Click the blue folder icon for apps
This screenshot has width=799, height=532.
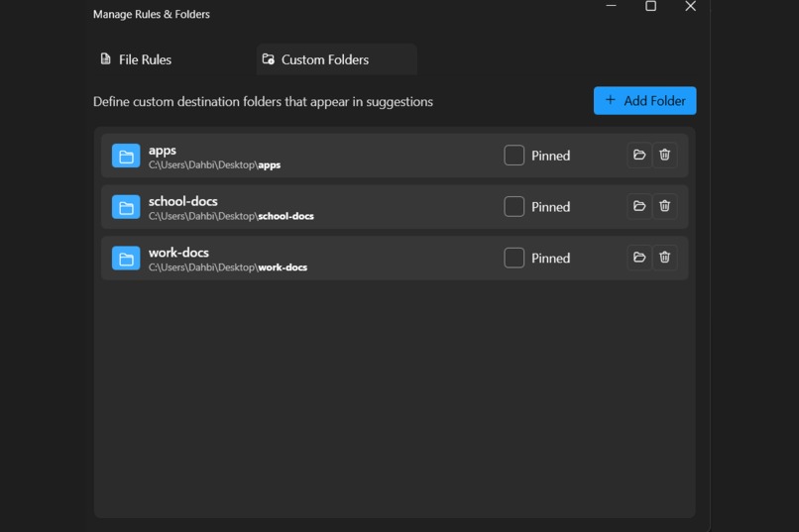click(x=126, y=156)
